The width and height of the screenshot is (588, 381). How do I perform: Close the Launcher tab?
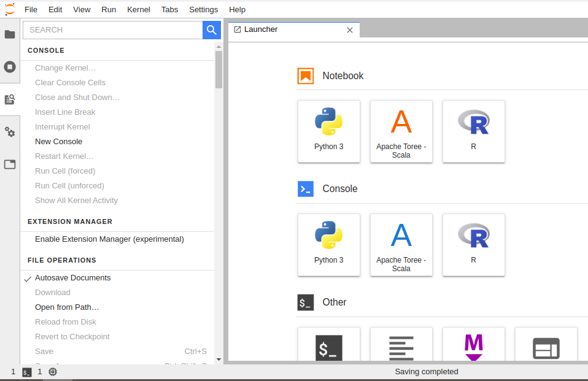pyautogui.click(x=350, y=30)
